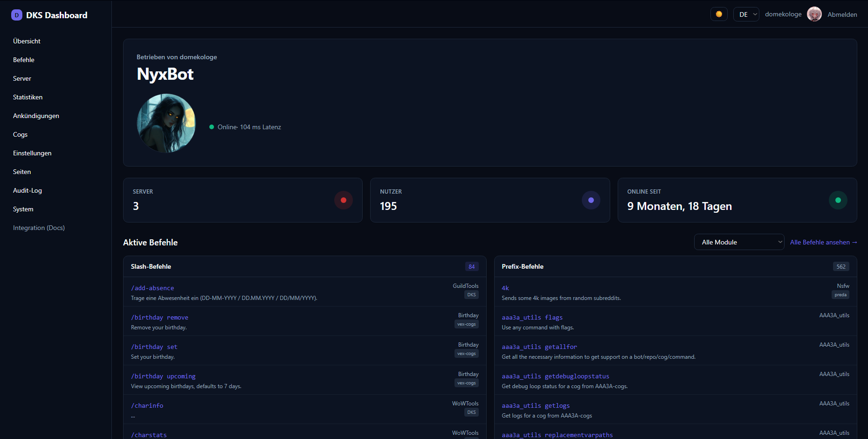Open the Alle Module filter dropdown
The height and width of the screenshot is (439, 868).
[739, 242]
